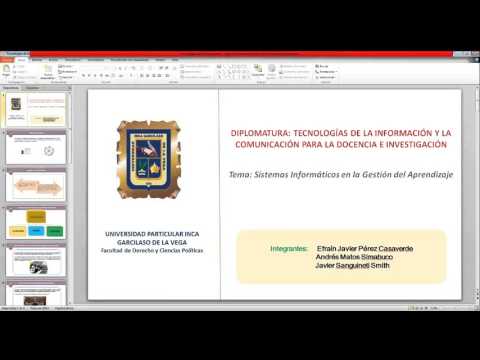Open the Seleccionar dropdown
The width and height of the screenshot is (480, 360).
point(325,77)
